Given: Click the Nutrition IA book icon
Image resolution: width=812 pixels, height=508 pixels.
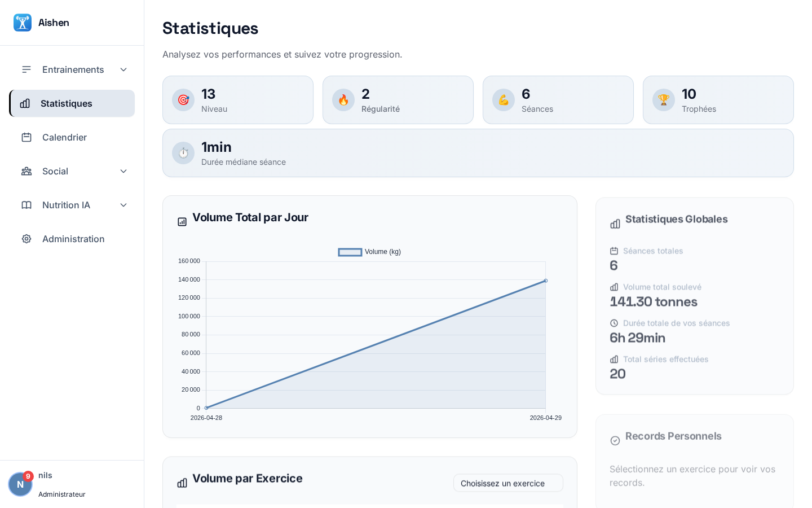Looking at the screenshot, I should tap(27, 205).
